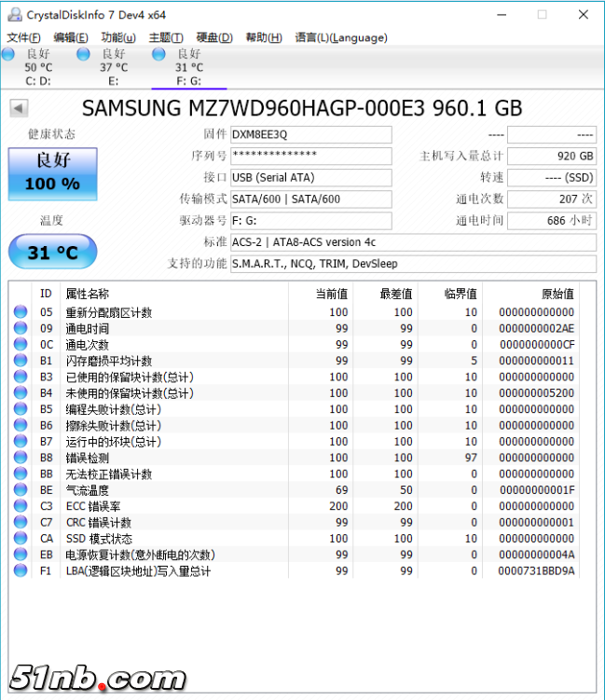Open the 功能(u) menu
The width and height of the screenshot is (605, 700).
pos(117,37)
